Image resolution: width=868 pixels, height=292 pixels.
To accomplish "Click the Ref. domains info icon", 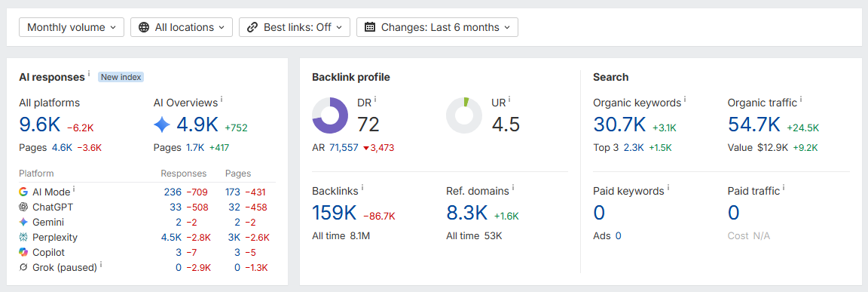I will coord(513,188).
